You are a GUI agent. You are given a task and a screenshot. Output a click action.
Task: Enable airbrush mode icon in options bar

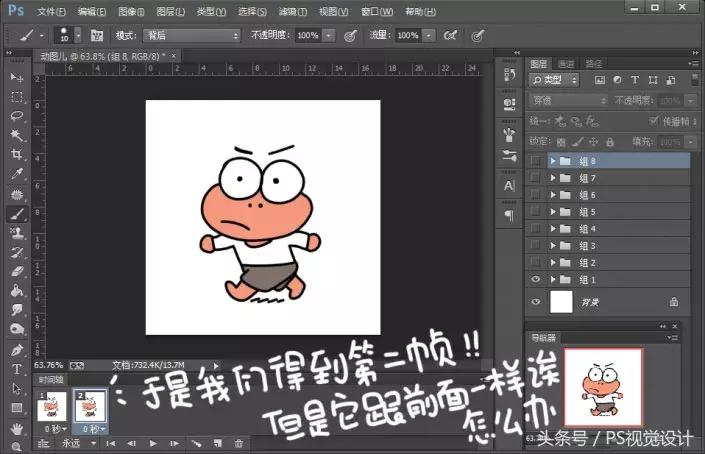450,36
